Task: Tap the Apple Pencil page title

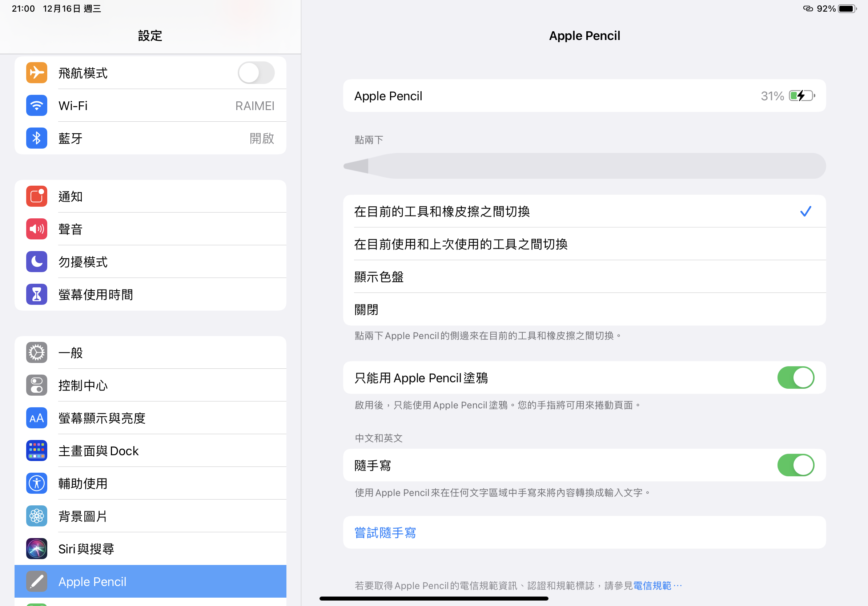Action: (584, 36)
